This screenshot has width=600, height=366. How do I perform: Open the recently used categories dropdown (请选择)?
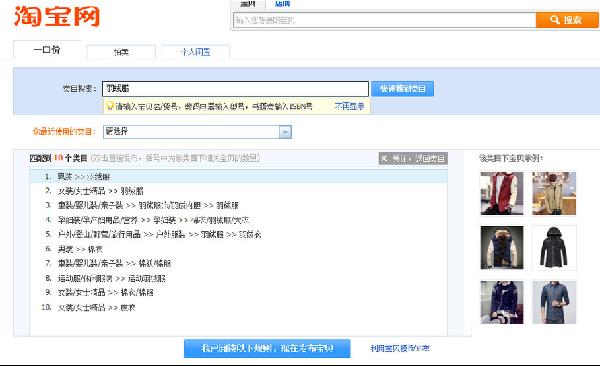[x=197, y=132]
